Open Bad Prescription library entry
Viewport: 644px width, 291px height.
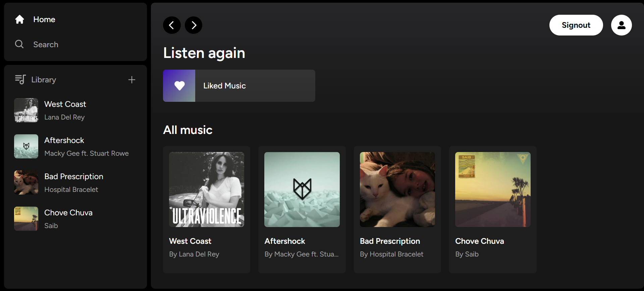[x=75, y=183]
